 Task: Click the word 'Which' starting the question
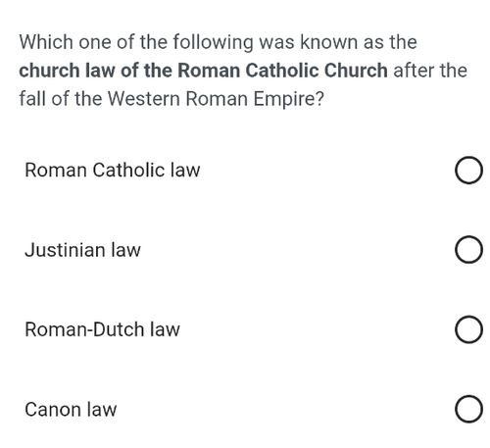click(46, 42)
